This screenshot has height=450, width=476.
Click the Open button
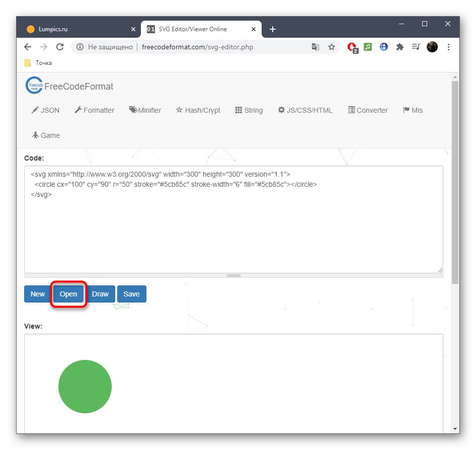68,294
